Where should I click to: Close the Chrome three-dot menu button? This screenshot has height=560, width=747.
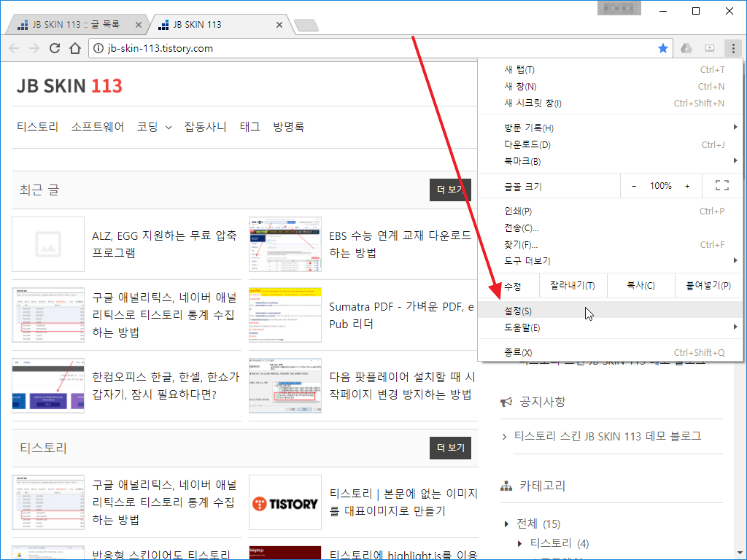pyautogui.click(x=733, y=48)
